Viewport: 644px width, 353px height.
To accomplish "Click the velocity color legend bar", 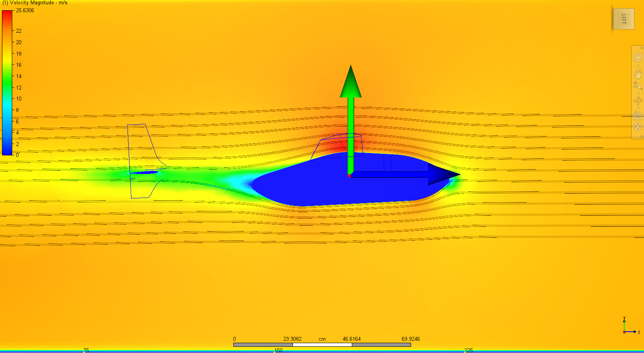I will [7, 83].
